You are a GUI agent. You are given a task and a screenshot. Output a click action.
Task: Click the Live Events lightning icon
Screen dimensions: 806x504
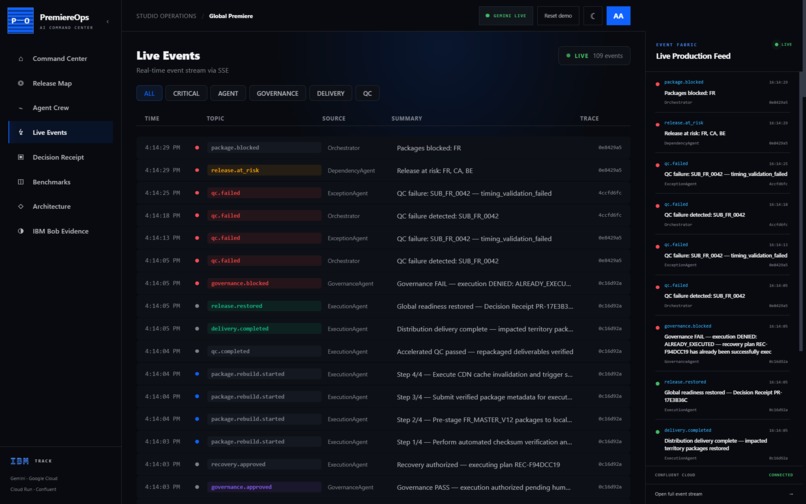[21, 132]
